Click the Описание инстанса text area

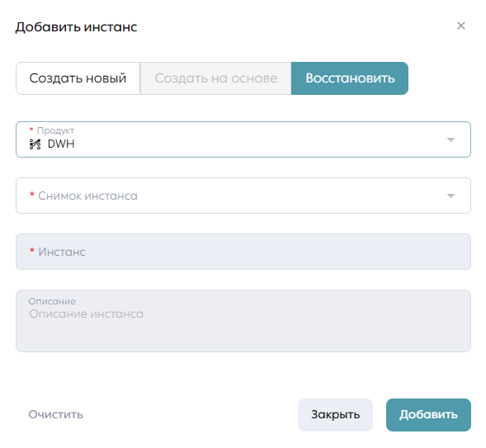point(243,321)
